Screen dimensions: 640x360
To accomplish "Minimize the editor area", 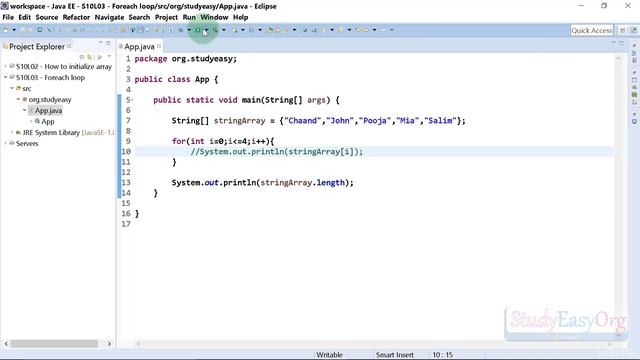I will [x=613, y=42].
